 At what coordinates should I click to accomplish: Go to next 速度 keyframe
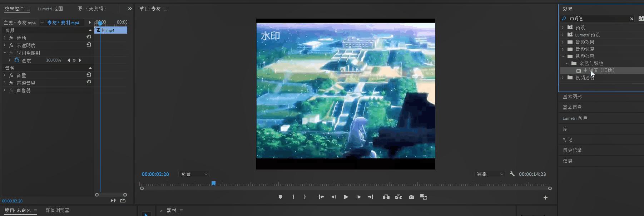(80, 60)
